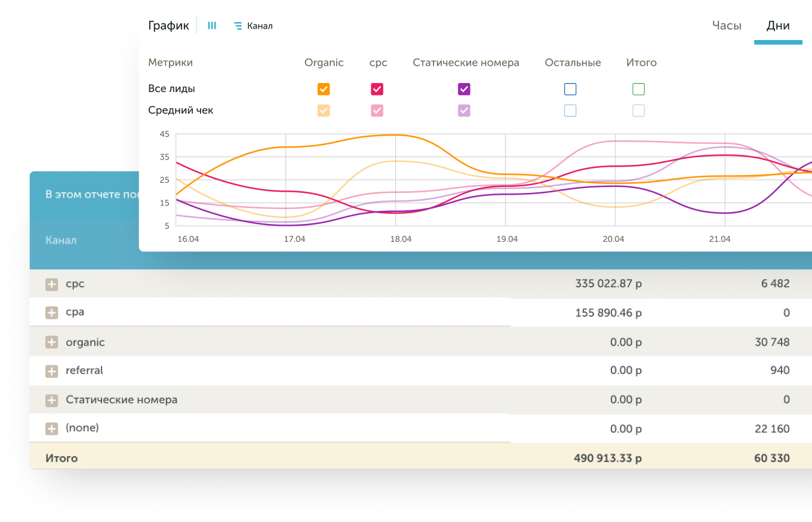Expand the referral row with plus icon

point(52,371)
